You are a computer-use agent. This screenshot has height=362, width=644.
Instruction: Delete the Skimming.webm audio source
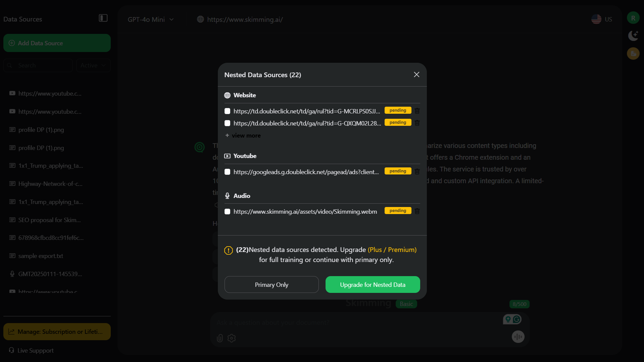coord(417,211)
